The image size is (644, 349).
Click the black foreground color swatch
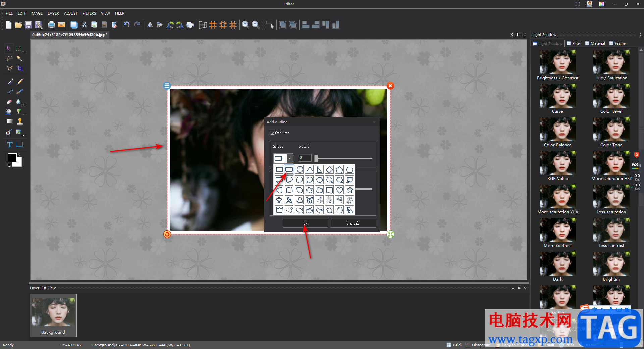(12, 158)
